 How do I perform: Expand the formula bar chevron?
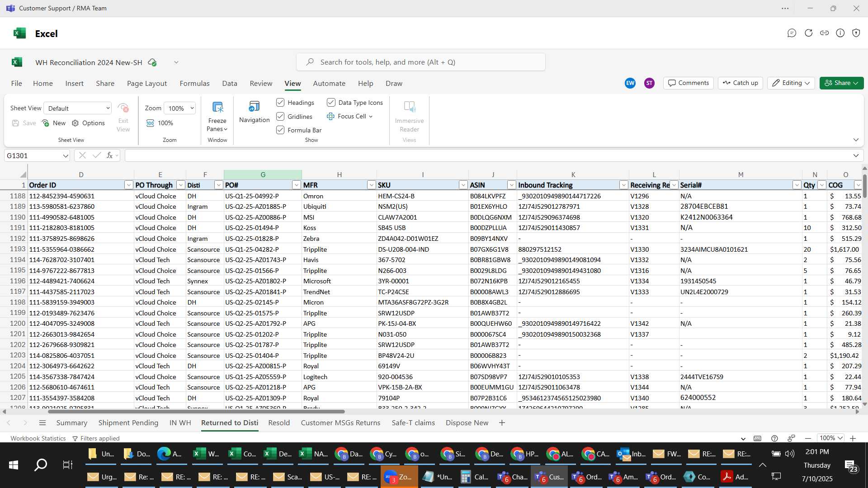[856, 155]
